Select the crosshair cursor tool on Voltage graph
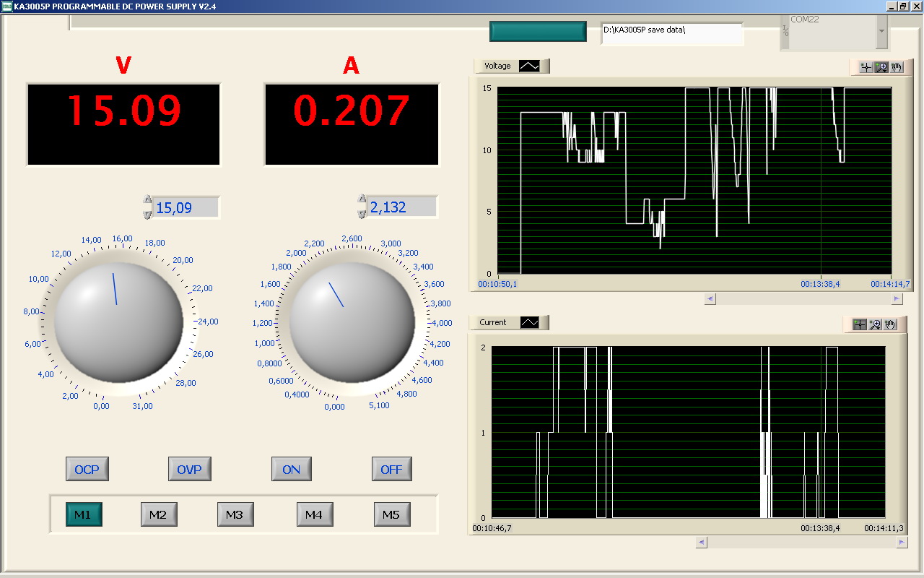The height and width of the screenshot is (578, 924). click(866, 67)
